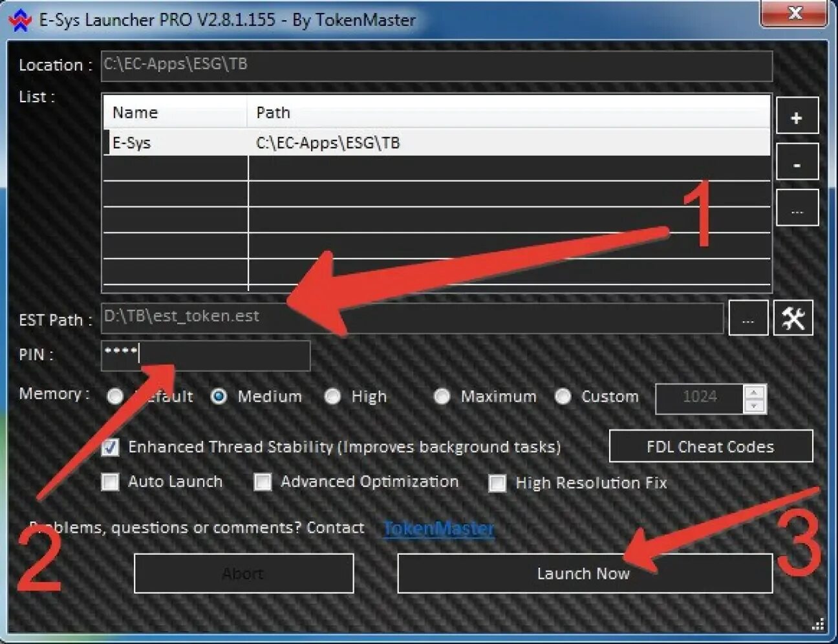This screenshot has width=838, height=644.
Task: Toggle Enhanced Thread Stability checkbox
Action: pos(111,447)
